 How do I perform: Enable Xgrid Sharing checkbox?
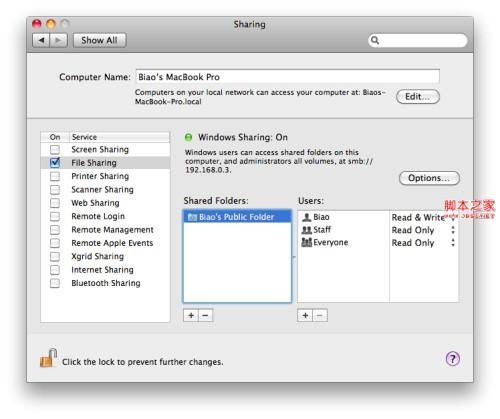(55, 256)
